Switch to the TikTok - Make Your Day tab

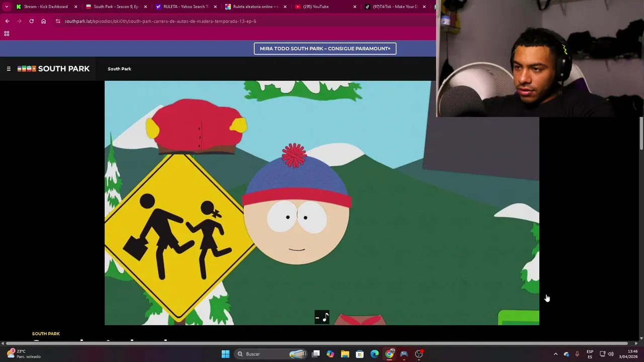pos(394,7)
